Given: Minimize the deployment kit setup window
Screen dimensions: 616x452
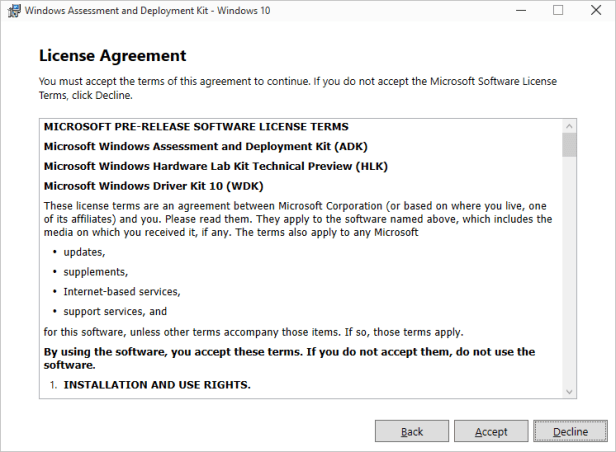Looking at the screenshot, I should coord(511,11).
